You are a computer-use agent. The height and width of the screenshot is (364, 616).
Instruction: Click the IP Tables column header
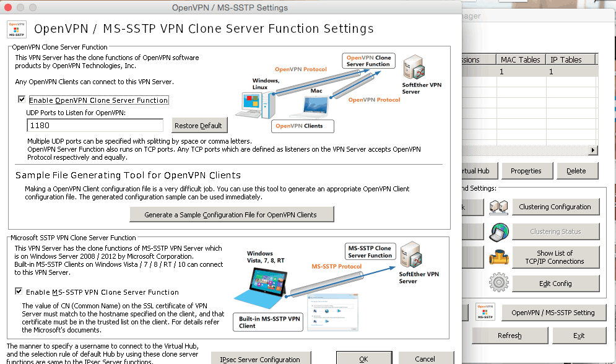[x=571, y=59]
